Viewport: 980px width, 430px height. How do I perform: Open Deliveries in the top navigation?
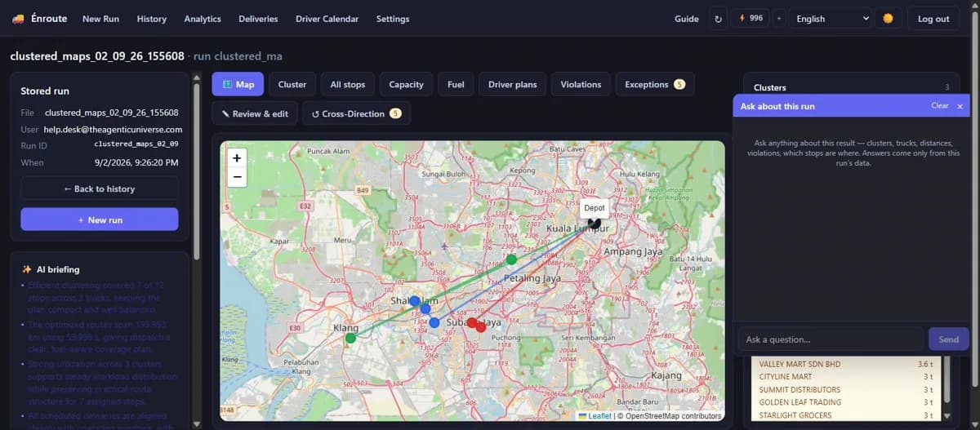pos(258,19)
